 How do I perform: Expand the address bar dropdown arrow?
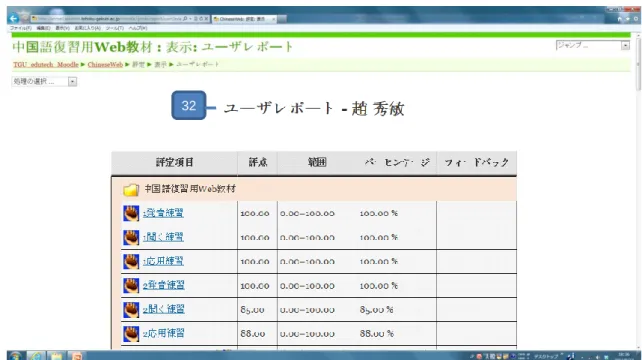[x=190, y=19]
